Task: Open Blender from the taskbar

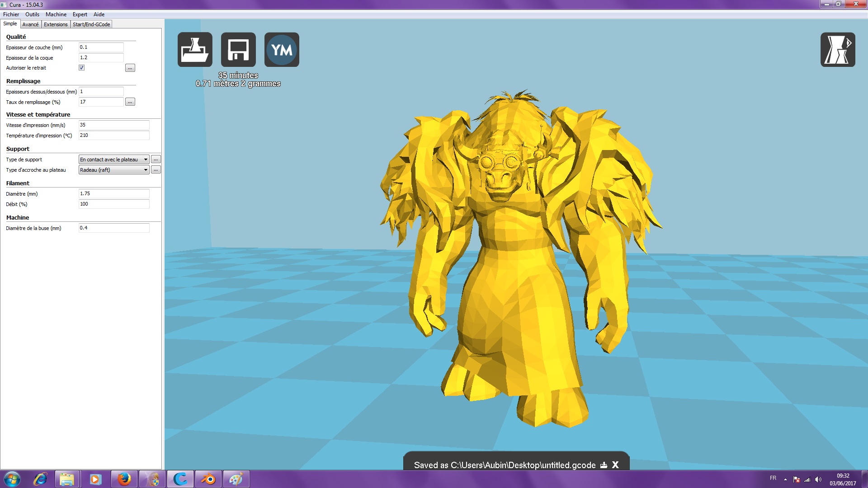Action: click(x=208, y=479)
